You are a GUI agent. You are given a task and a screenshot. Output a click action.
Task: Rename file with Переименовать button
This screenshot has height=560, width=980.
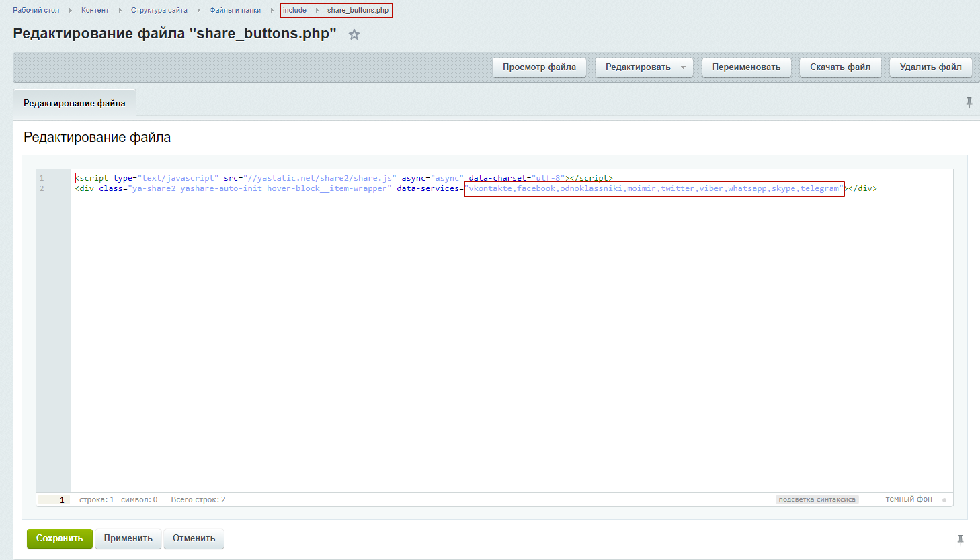(x=746, y=67)
